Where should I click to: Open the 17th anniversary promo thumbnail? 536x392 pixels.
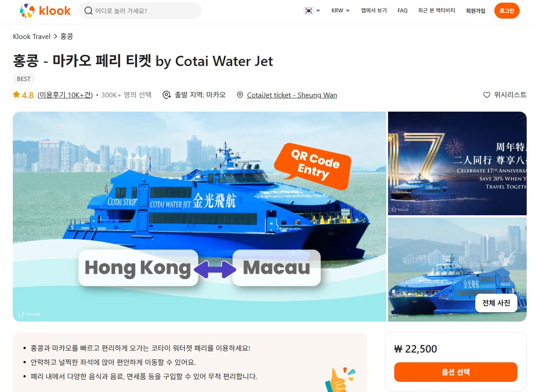(x=457, y=163)
